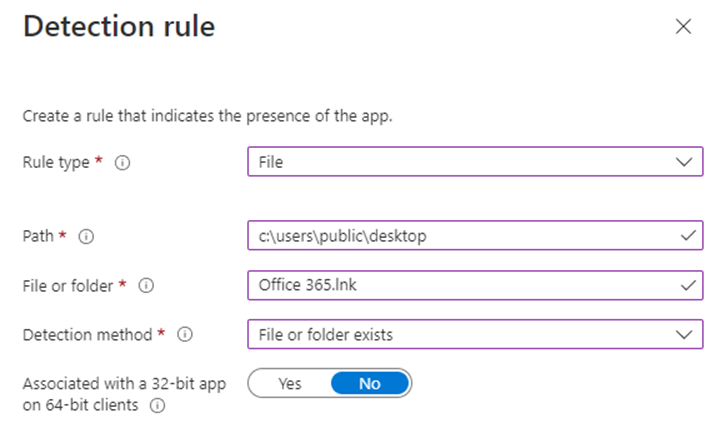The image size is (721, 438).
Task: Click the info icon beside File or folder
Action: (146, 286)
